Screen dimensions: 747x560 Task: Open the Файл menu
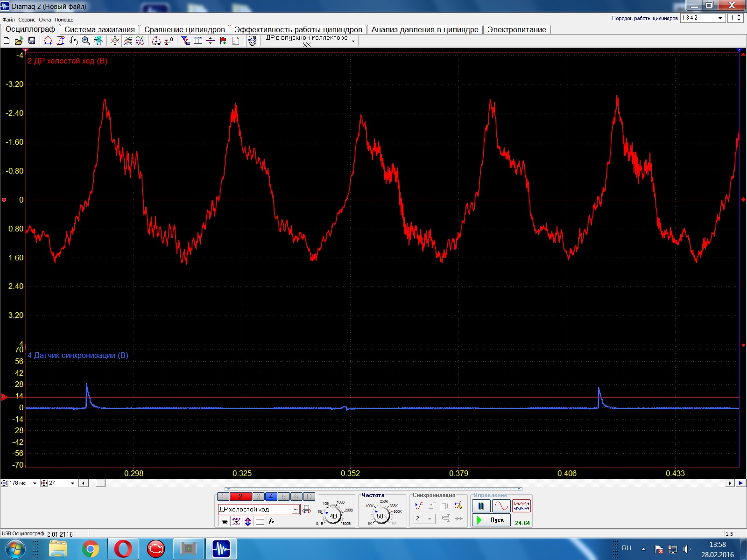click(x=8, y=20)
